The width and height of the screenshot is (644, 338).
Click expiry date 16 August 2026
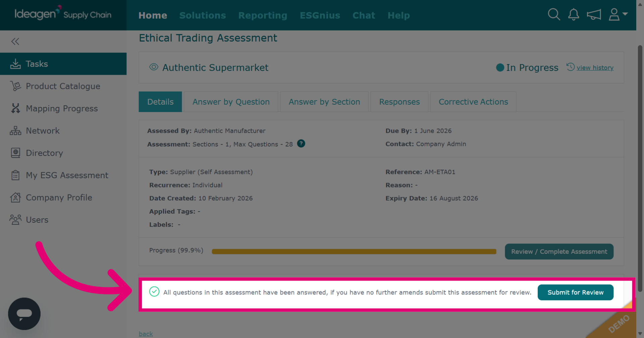click(x=453, y=198)
